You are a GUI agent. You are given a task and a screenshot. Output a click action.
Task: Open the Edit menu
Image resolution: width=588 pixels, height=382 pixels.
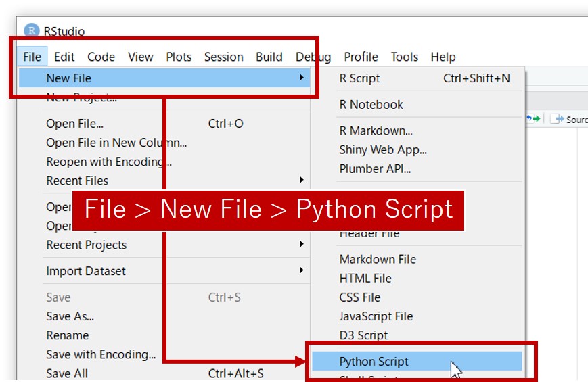coord(64,57)
